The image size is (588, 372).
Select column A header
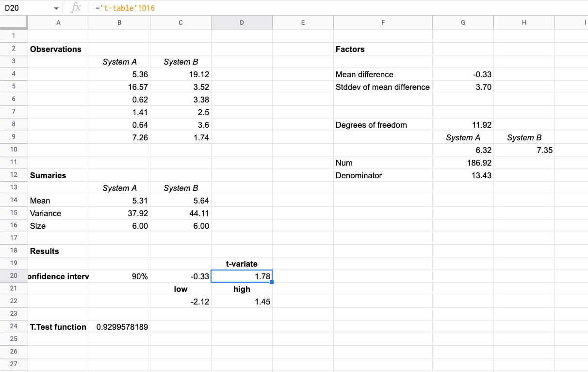coord(58,22)
